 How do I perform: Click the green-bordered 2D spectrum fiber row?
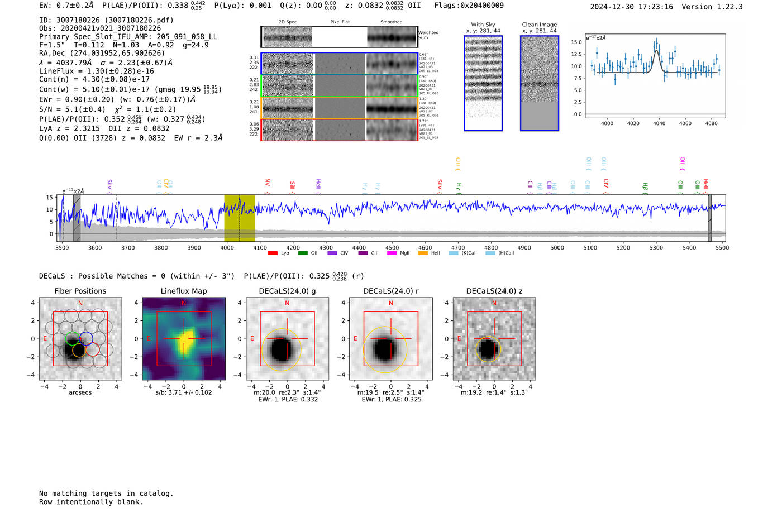340,86
